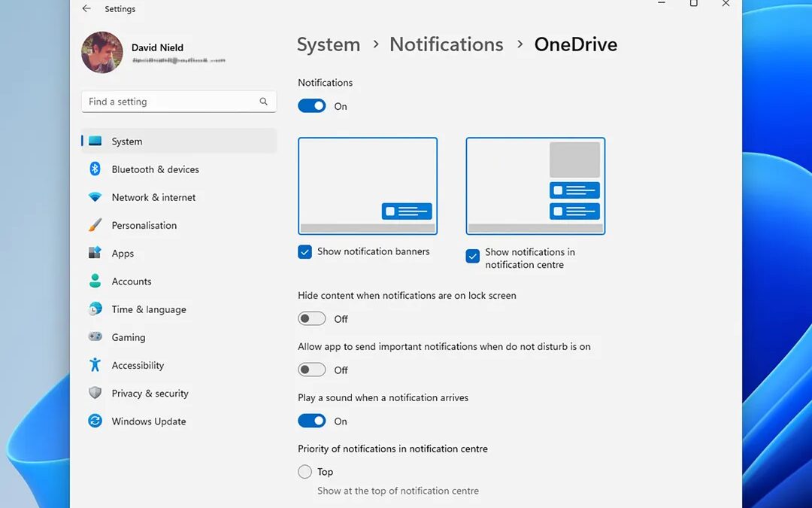Click the Bluetooth & devices icon
Screen dimensions: 812x508
pyautogui.click(x=95, y=169)
